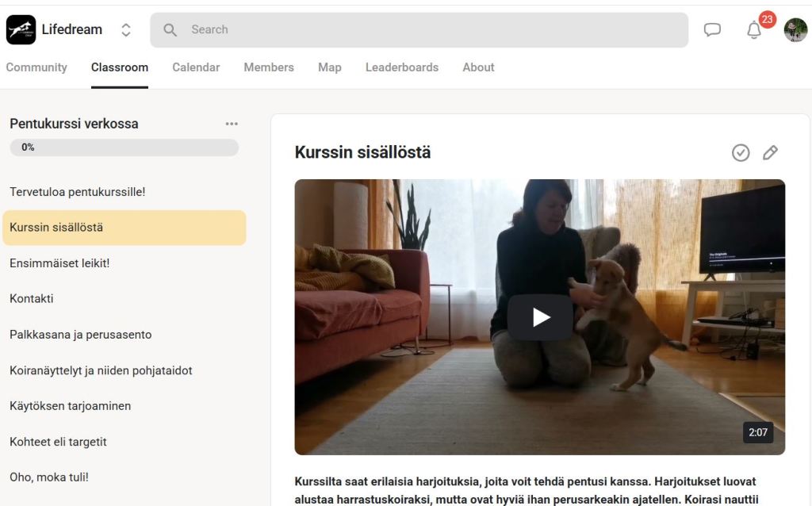Viewport: 812px width, 506px height.
Task: Switch to the Community tab
Action: (x=36, y=67)
